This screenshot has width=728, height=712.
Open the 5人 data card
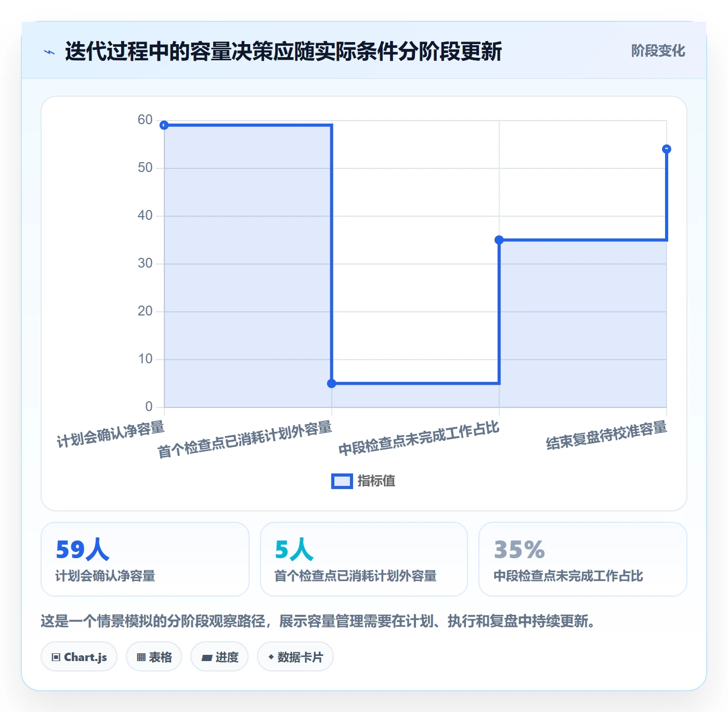pos(364,559)
